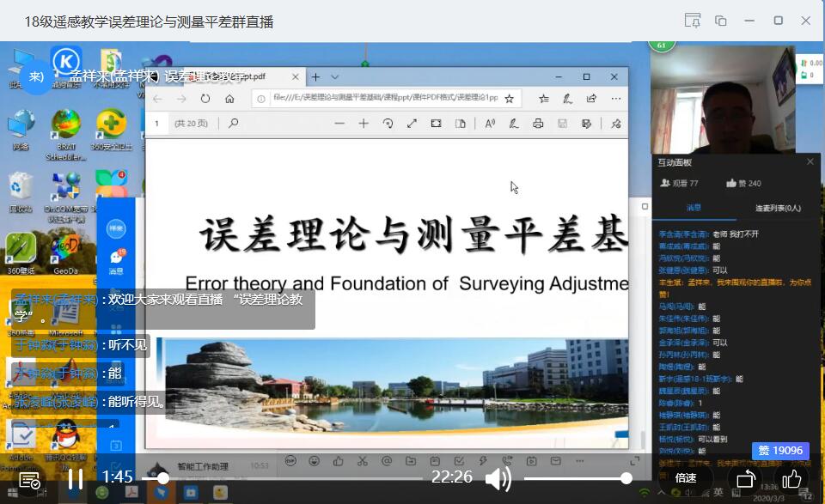Click the volume level slider

pyautogui.click(x=576, y=478)
